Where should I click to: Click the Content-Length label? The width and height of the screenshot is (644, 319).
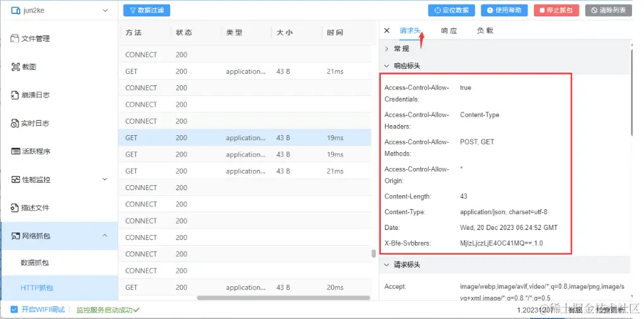pyautogui.click(x=408, y=196)
